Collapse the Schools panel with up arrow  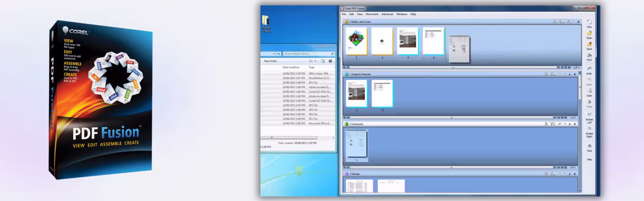570,174
